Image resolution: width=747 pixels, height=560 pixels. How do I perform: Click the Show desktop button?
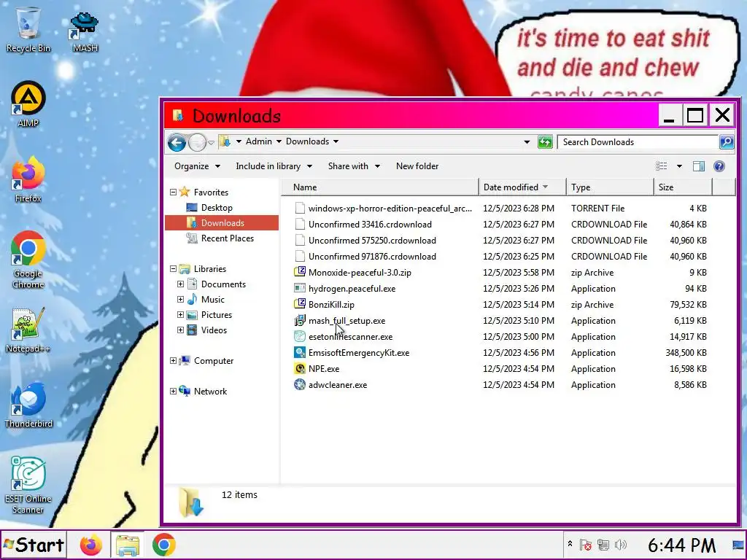[x=738, y=545]
